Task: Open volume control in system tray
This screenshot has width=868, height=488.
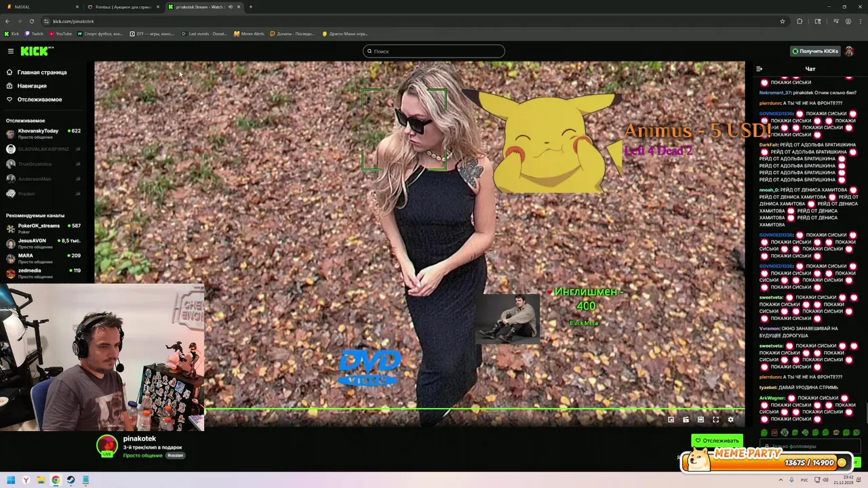Action: [x=825, y=480]
